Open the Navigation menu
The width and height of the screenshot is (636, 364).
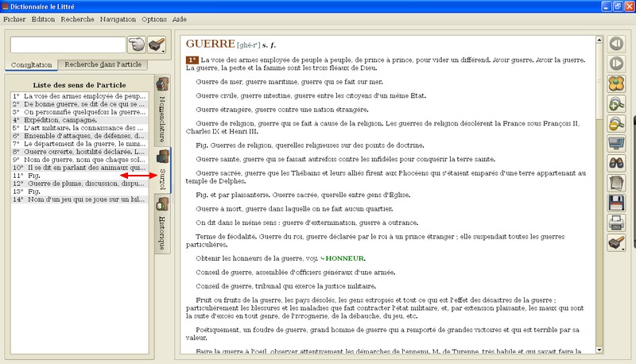click(x=118, y=19)
